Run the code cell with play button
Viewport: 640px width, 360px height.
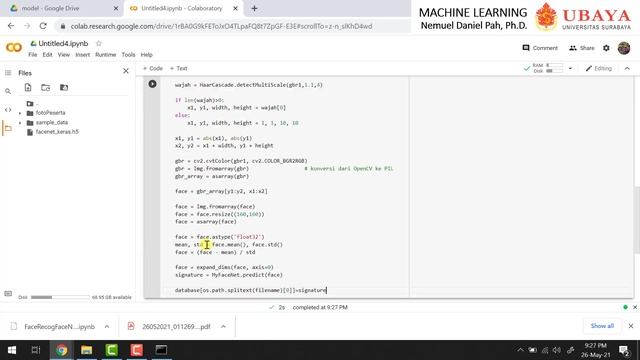(152, 84)
